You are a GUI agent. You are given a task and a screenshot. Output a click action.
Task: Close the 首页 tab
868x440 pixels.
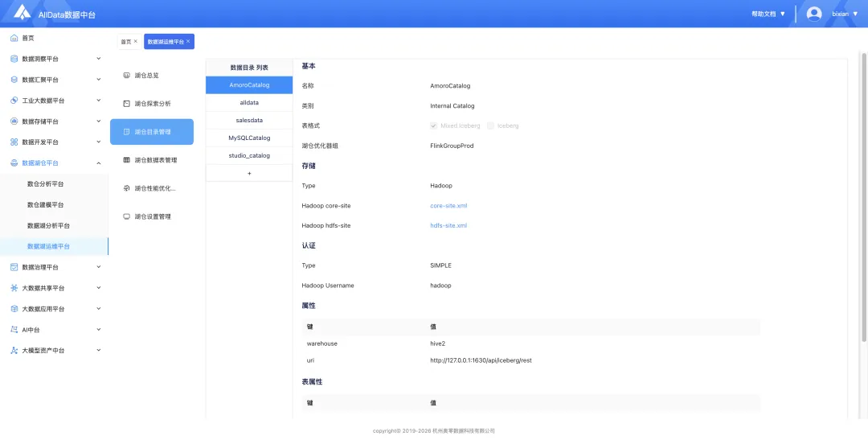point(136,42)
